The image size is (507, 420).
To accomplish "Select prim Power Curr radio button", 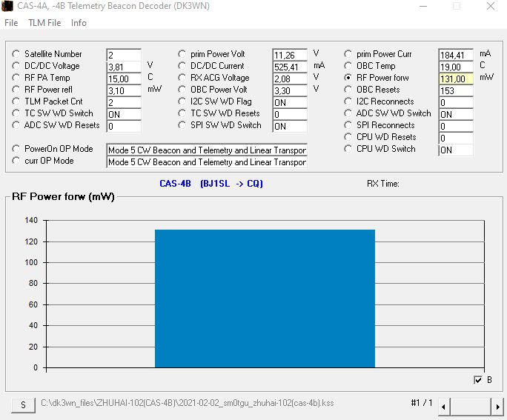I will [348, 53].
